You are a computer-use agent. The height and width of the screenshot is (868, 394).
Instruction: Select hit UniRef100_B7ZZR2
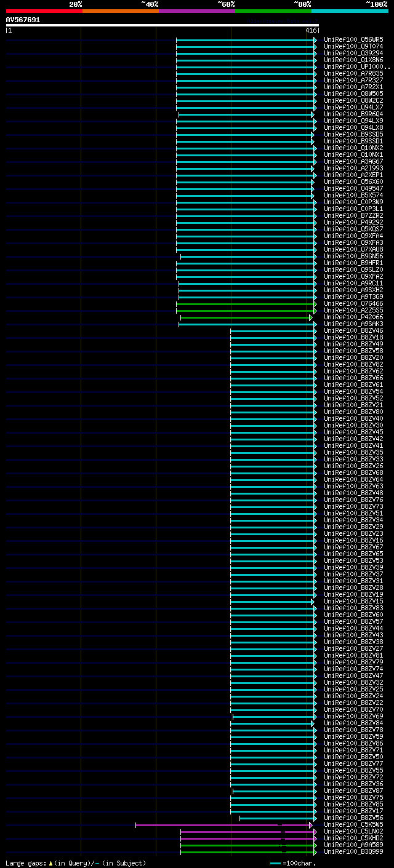click(353, 215)
